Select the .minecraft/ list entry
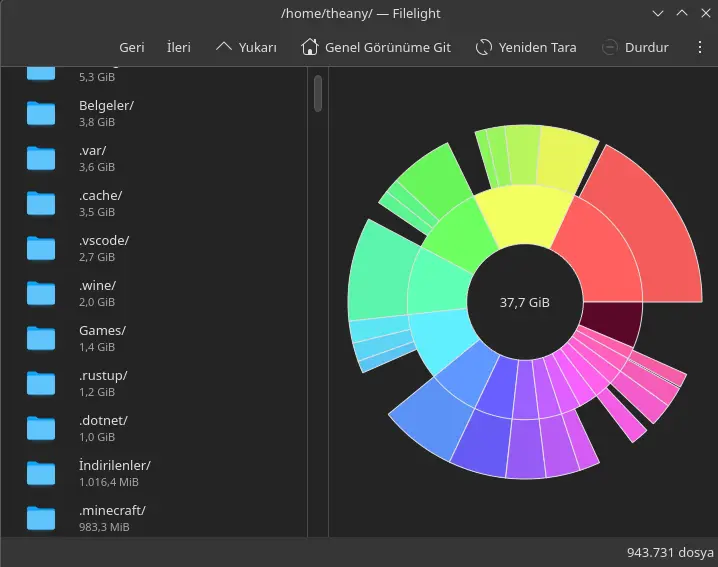718x567 pixels. [x=153, y=516]
